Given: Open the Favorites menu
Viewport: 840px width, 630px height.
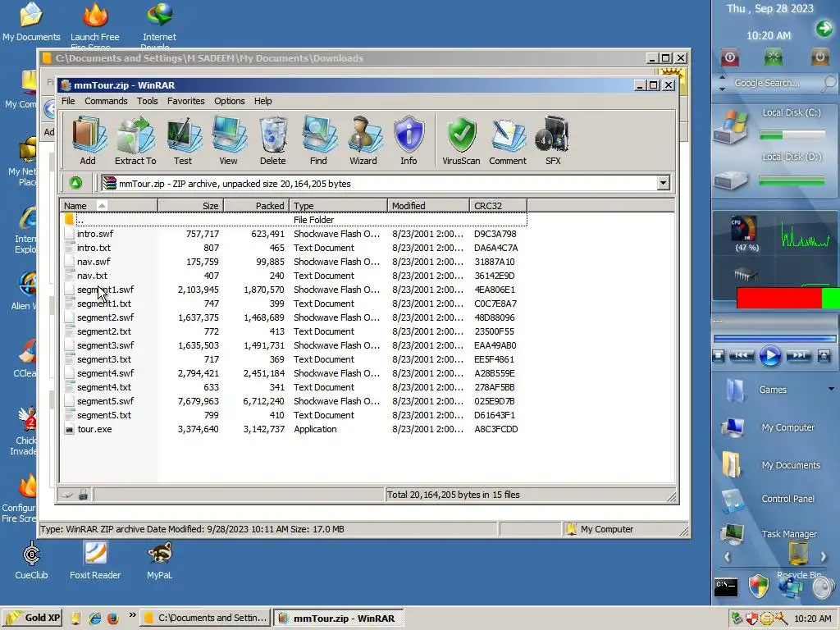Looking at the screenshot, I should pyautogui.click(x=186, y=101).
